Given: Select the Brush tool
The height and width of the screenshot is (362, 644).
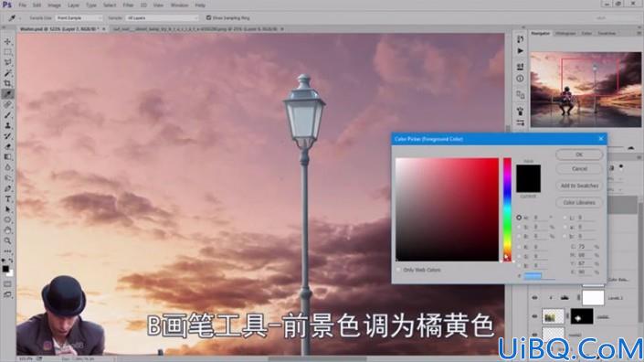Looking at the screenshot, I should tap(8, 115).
